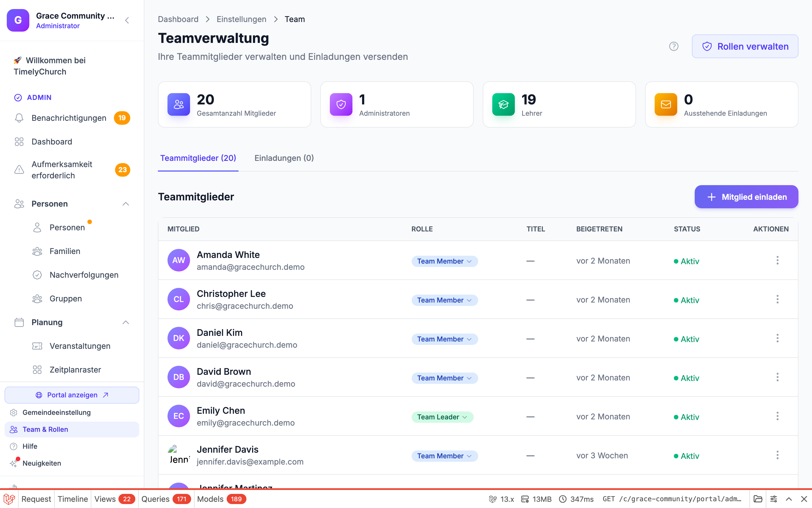Open Daniel Kim's three-dot actions menu
The width and height of the screenshot is (812, 508).
(x=777, y=338)
